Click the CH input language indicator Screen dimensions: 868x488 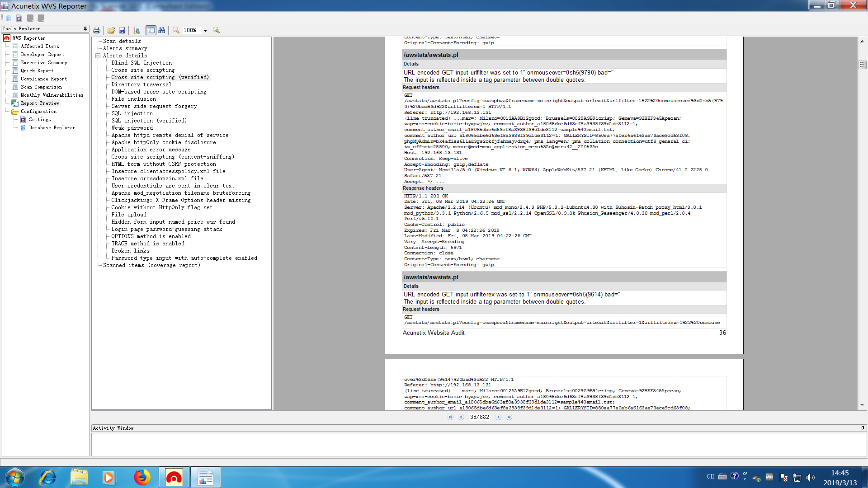point(710,477)
